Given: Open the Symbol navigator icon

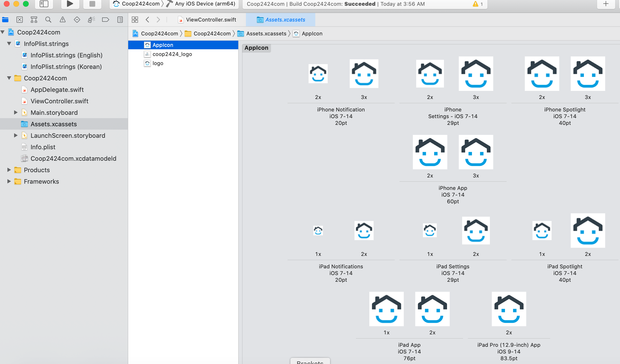Looking at the screenshot, I should click(x=34, y=20).
